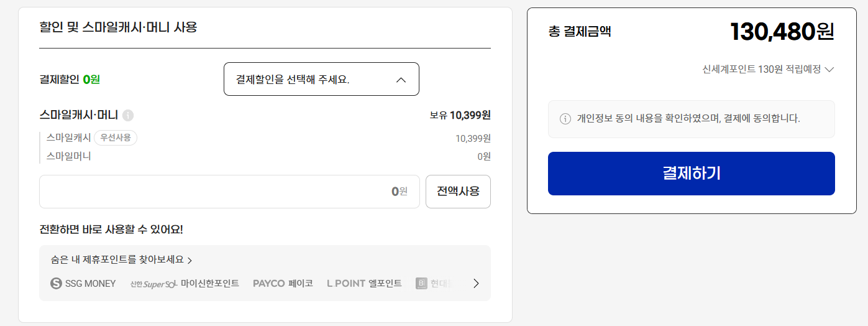The height and width of the screenshot is (326, 868).
Task: Choose the PAYCO 페이코 point logo
Action: click(x=283, y=284)
